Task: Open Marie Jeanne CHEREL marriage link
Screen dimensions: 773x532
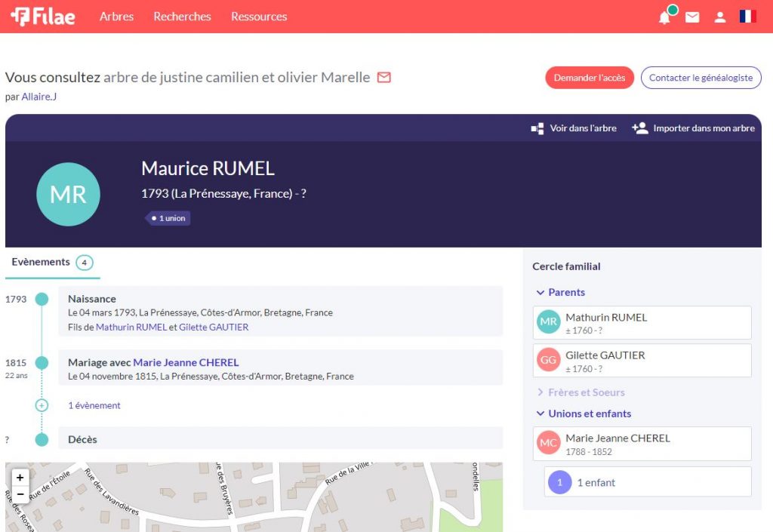Action: pos(186,363)
